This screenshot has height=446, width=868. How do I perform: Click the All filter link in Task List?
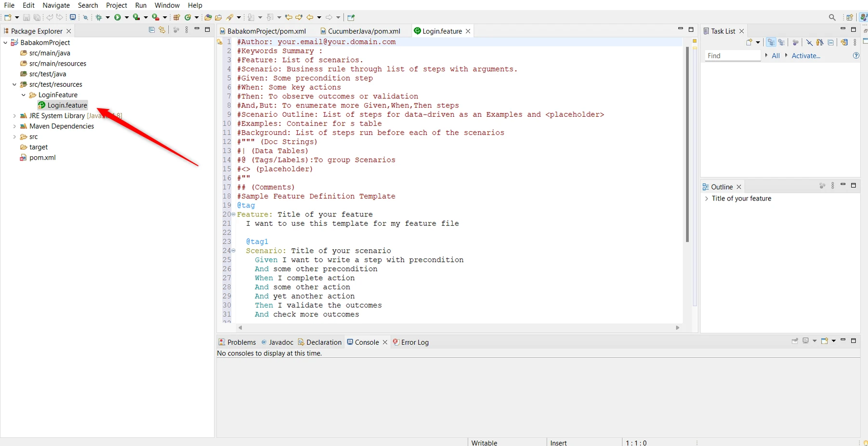tap(776, 56)
